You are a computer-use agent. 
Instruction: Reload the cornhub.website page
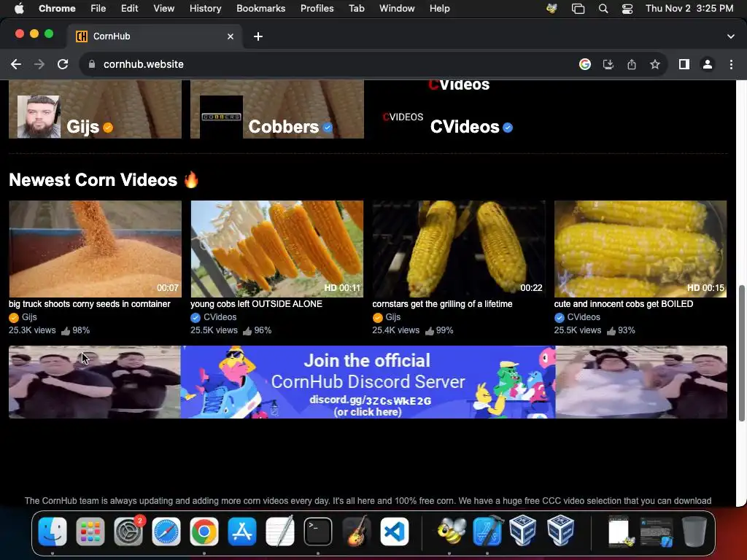tap(63, 64)
